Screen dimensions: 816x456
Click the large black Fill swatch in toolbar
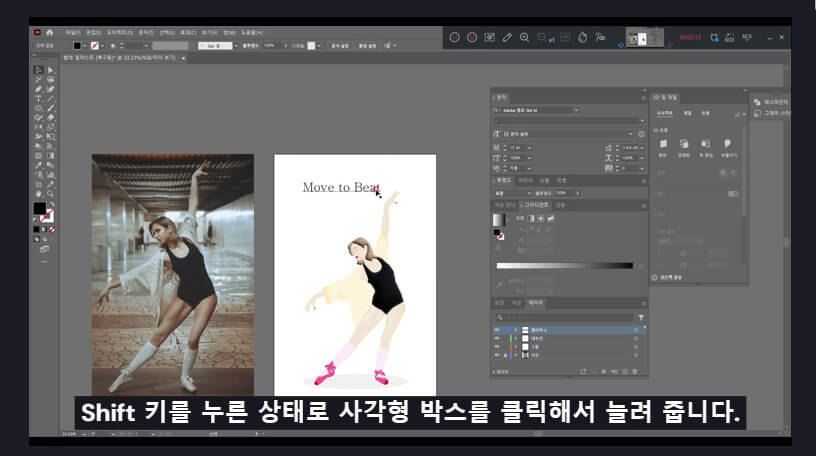(40, 208)
